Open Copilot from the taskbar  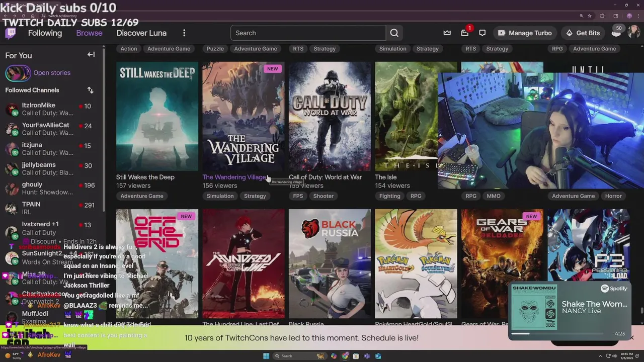tap(334, 356)
